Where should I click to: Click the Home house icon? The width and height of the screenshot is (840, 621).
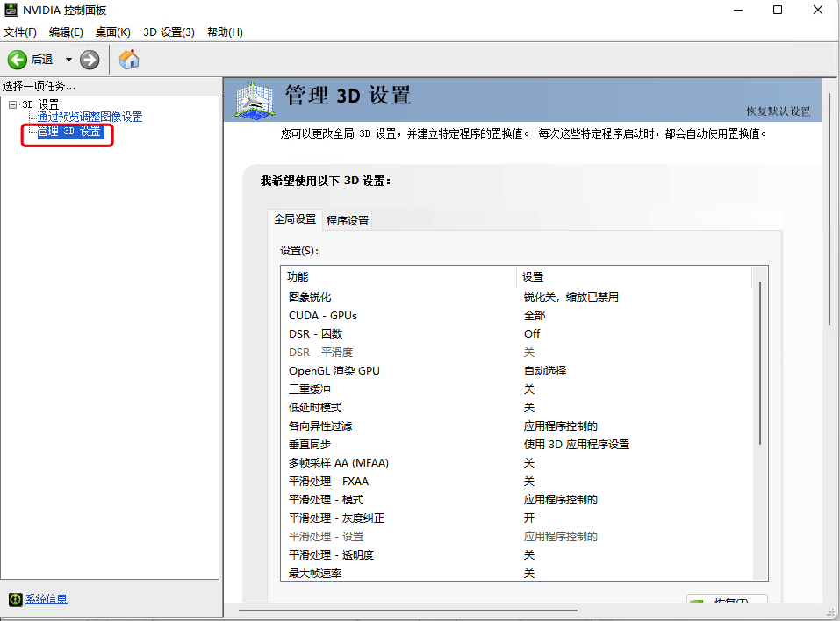129,60
